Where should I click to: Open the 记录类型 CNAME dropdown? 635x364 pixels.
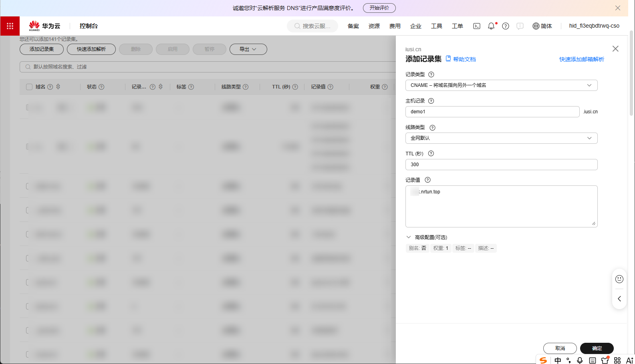tap(501, 85)
